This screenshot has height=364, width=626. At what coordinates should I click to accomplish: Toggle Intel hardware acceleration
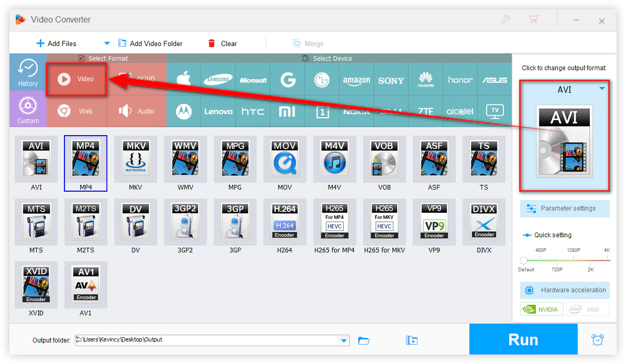pyautogui.click(x=587, y=309)
